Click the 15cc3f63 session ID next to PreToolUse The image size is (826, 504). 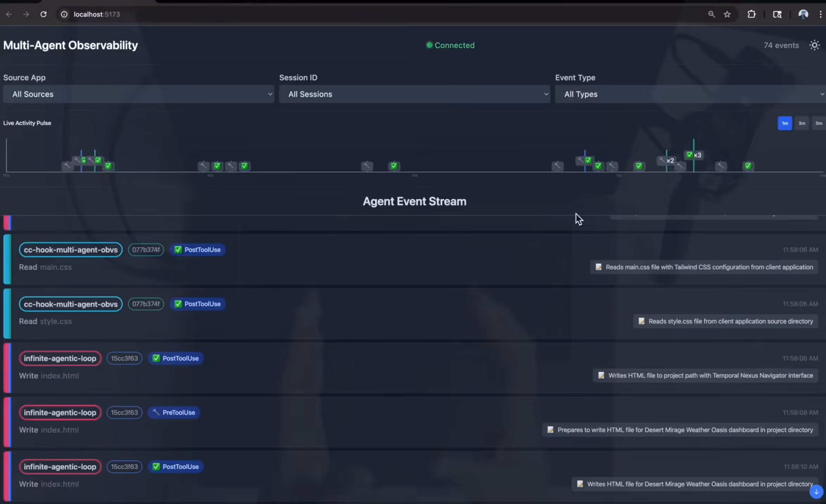click(x=124, y=413)
